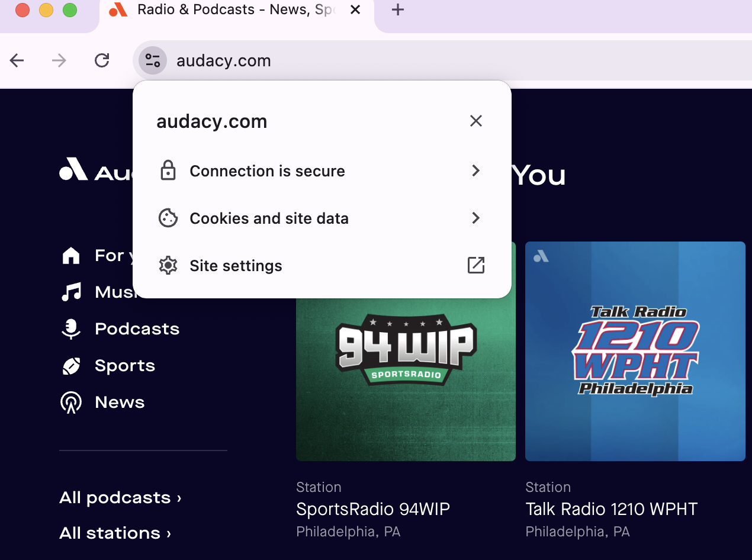Open the Talk Radio 1210 WPHT thumbnail
This screenshot has width=752, height=560.
(635, 351)
